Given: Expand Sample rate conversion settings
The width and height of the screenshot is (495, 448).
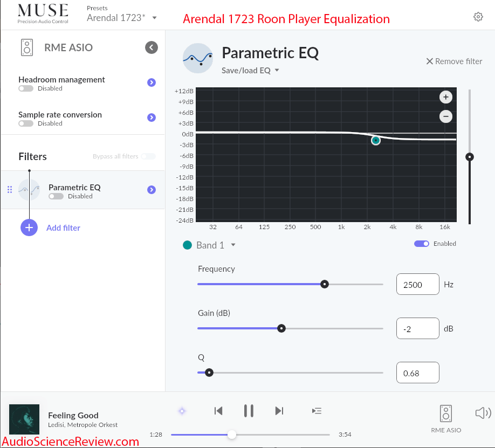Looking at the screenshot, I should click(x=152, y=118).
